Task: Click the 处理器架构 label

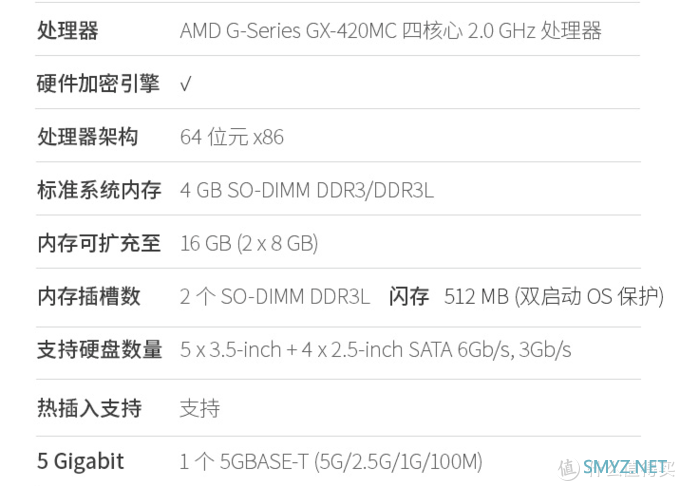Action: tap(88, 137)
